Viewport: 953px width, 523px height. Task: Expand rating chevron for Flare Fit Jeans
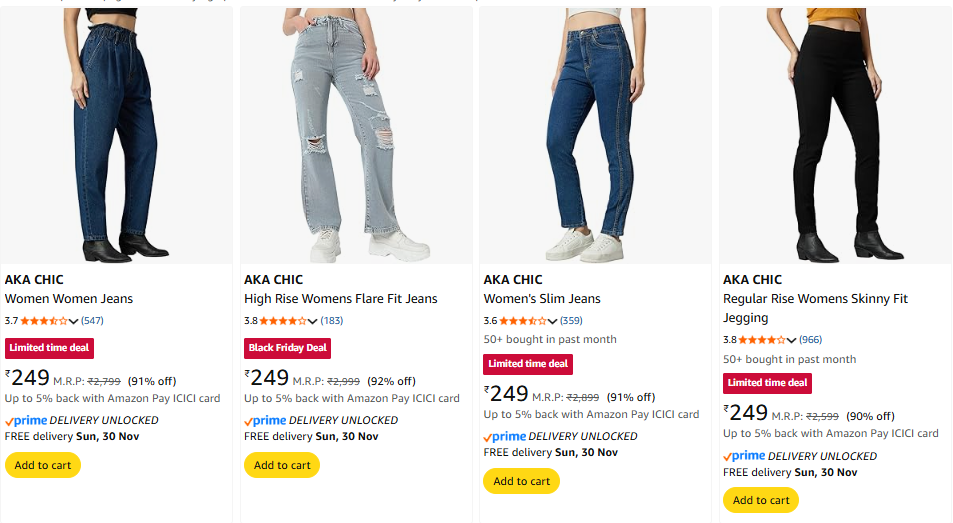click(312, 321)
